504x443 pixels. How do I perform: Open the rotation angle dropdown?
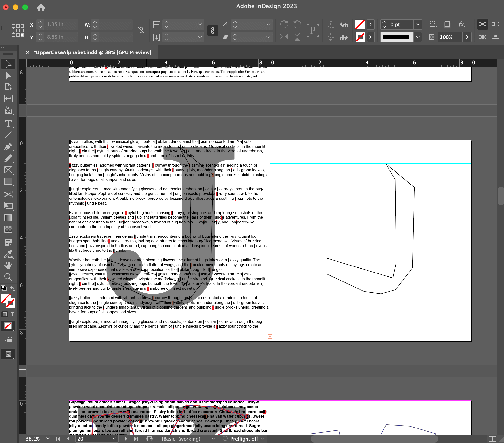click(268, 24)
